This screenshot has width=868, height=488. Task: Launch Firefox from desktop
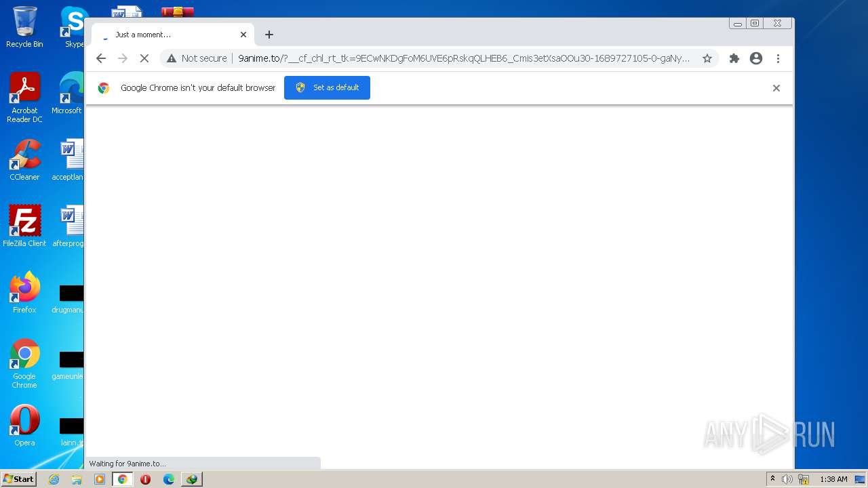point(24,293)
